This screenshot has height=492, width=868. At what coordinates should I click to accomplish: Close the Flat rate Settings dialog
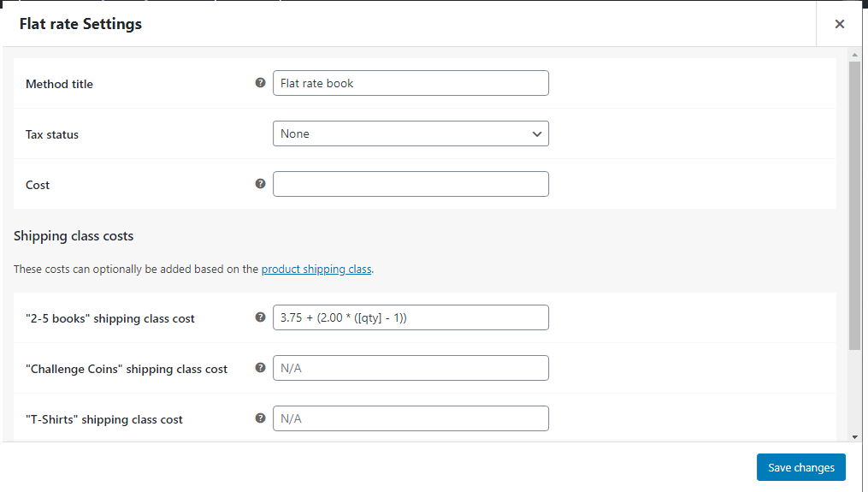[839, 24]
